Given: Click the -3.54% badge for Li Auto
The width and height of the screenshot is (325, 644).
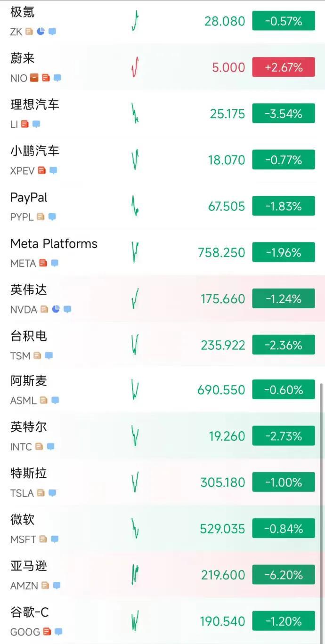Looking at the screenshot, I should (x=284, y=114).
